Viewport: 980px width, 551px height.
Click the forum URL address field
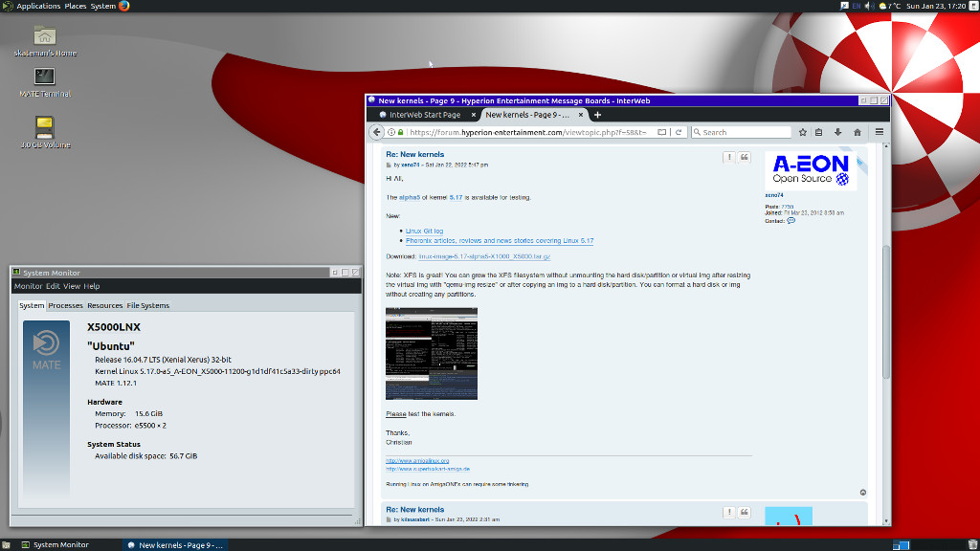click(x=528, y=132)
